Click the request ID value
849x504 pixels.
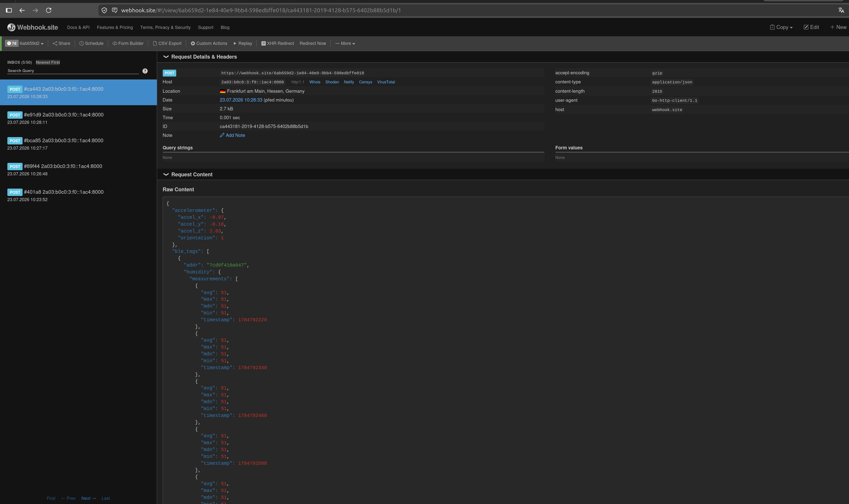(x=264, y=126)
